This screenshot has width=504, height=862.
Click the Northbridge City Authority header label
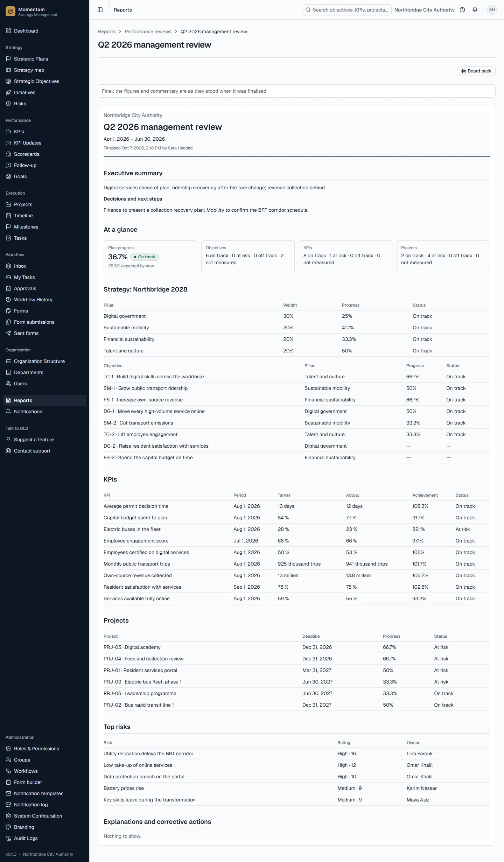click(424, 10)
